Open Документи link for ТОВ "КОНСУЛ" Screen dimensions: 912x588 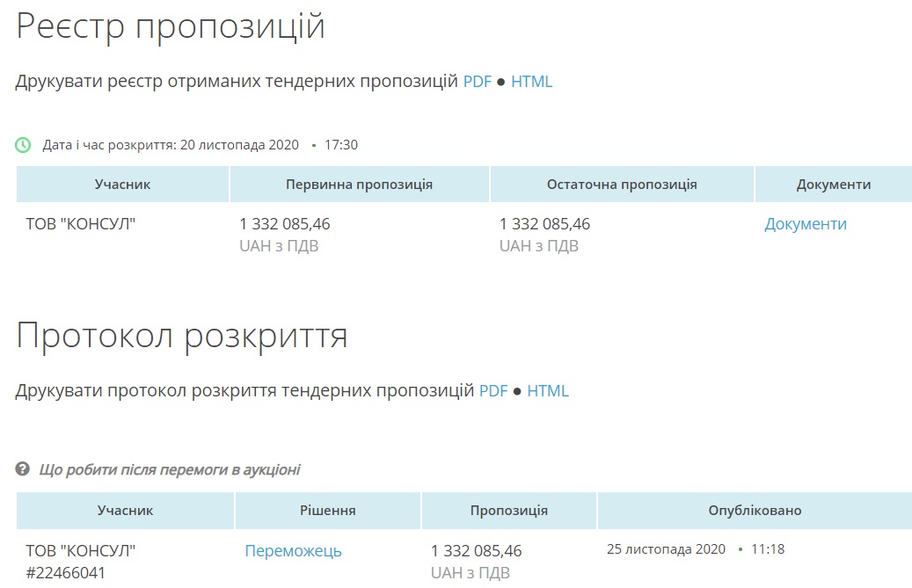[x=806, y=224]
